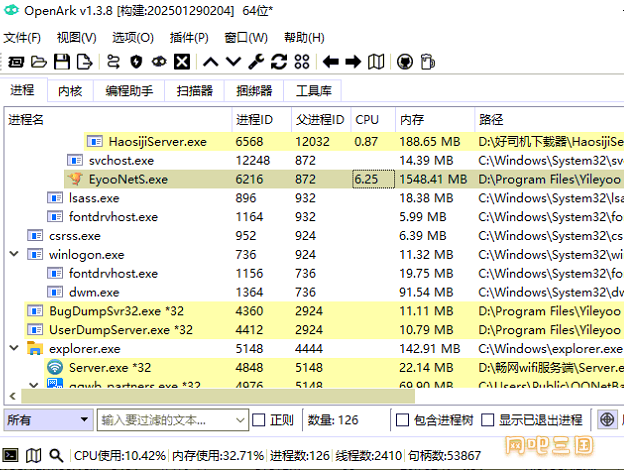The image size is (624, 470).
Task: Click the owl mask toolbar icon
Action: pos(159,62)
